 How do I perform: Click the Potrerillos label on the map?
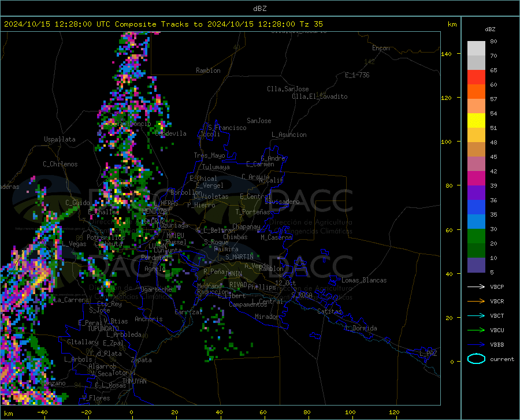coord(106,237)
